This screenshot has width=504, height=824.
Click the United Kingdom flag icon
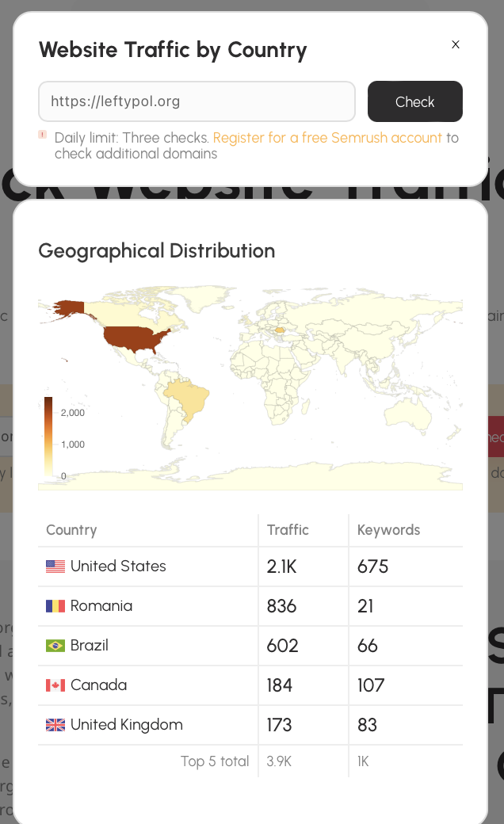(x=55, y=725)
